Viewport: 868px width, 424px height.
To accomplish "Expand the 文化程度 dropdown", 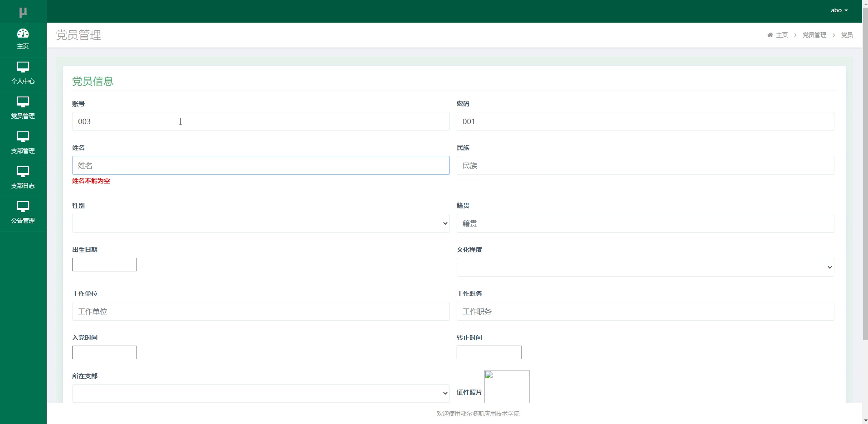I will coord(645,267).
